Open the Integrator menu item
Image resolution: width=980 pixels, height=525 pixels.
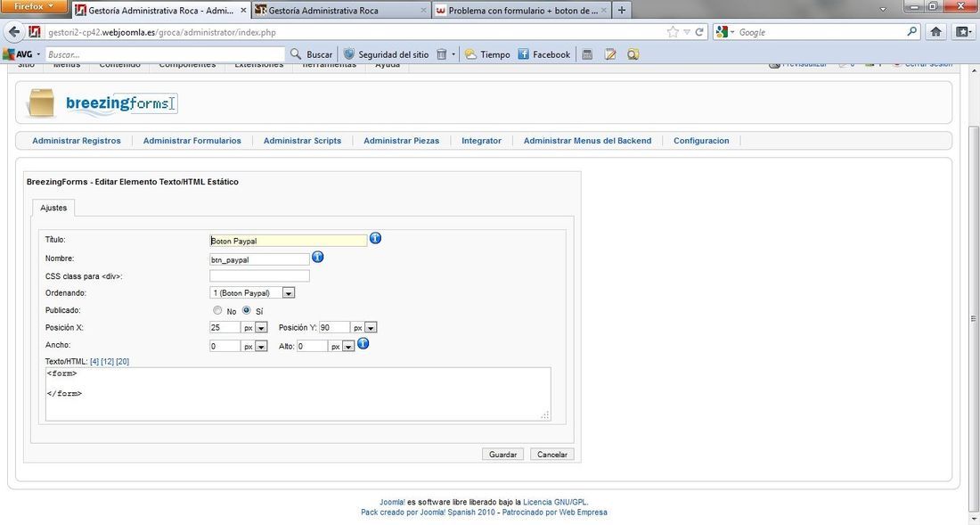[481, 141]
